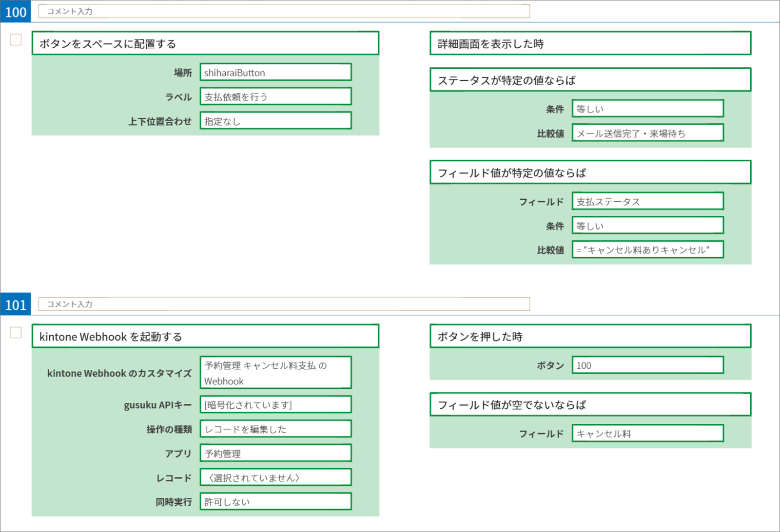Tick the checkbox for row 101

16,332
